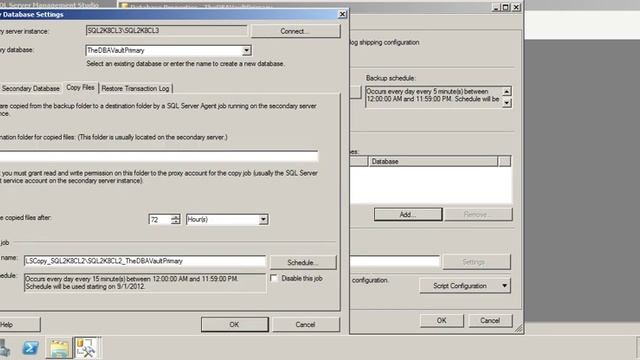The image size is (640, 360).
Task: Click the Connect button for server instance
Action: click(296, 31)
